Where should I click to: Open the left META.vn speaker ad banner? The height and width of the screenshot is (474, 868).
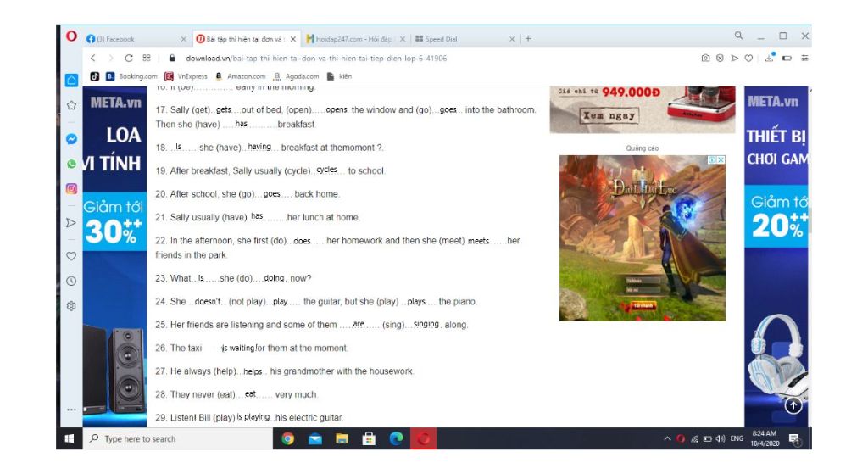click(114, 256)
